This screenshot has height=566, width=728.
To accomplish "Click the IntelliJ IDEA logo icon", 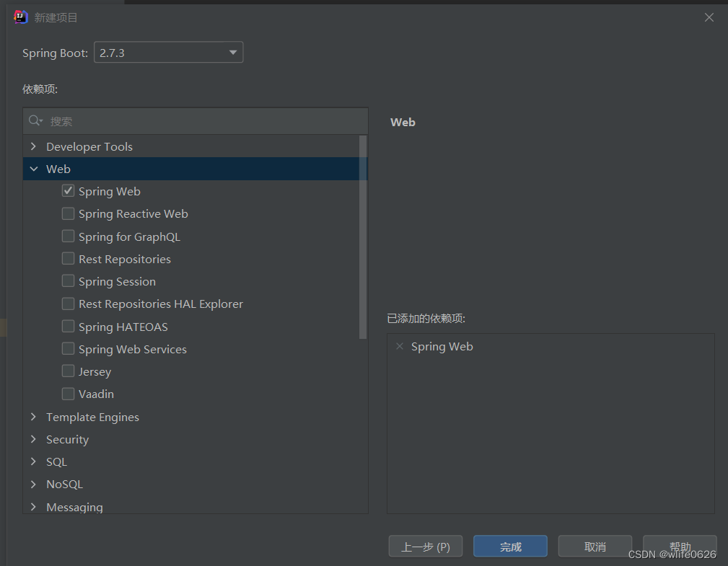I will 21,17.
